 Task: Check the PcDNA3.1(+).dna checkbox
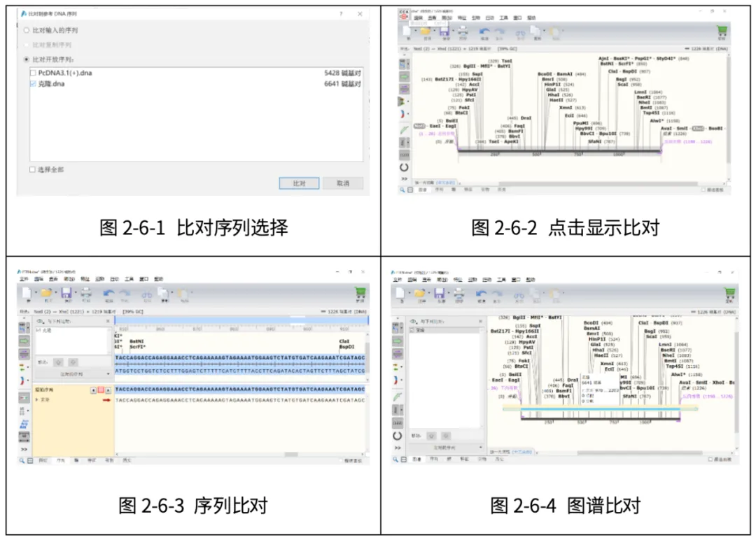pyautogui.click(x=33, y=73)
